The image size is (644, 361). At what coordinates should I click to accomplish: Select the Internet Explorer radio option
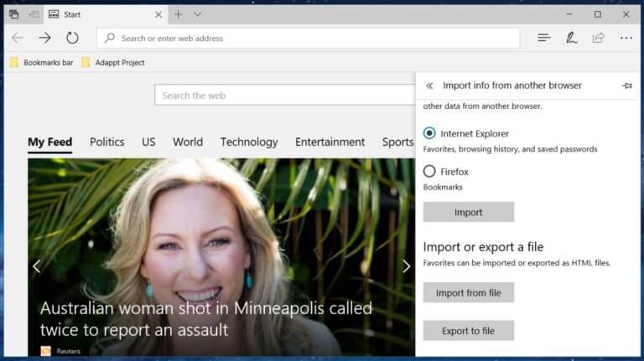point(429,133)
